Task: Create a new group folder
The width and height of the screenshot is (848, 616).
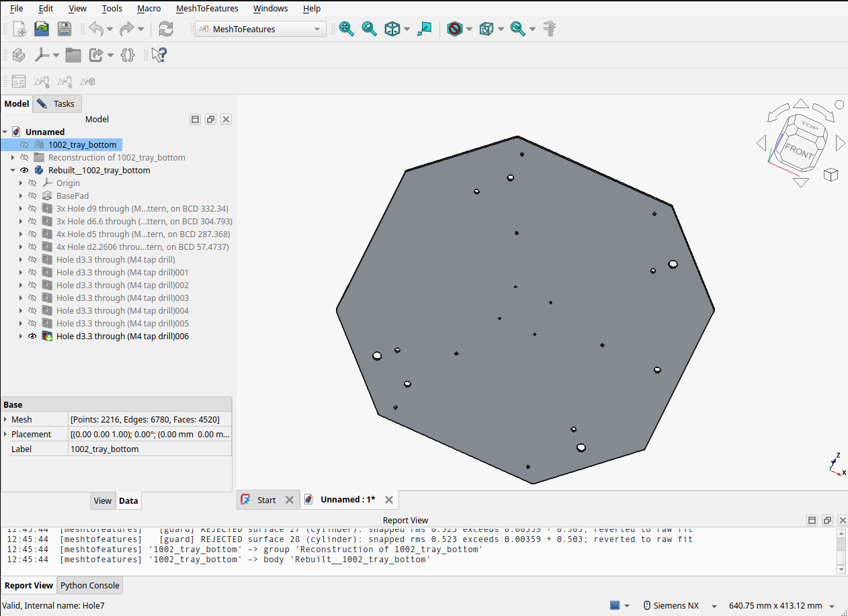Action: [73, 55]
